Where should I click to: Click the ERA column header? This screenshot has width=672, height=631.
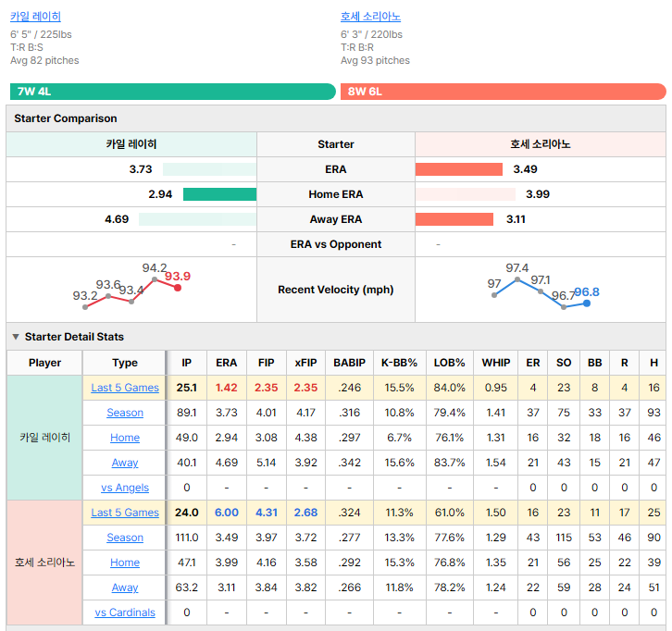226,363
